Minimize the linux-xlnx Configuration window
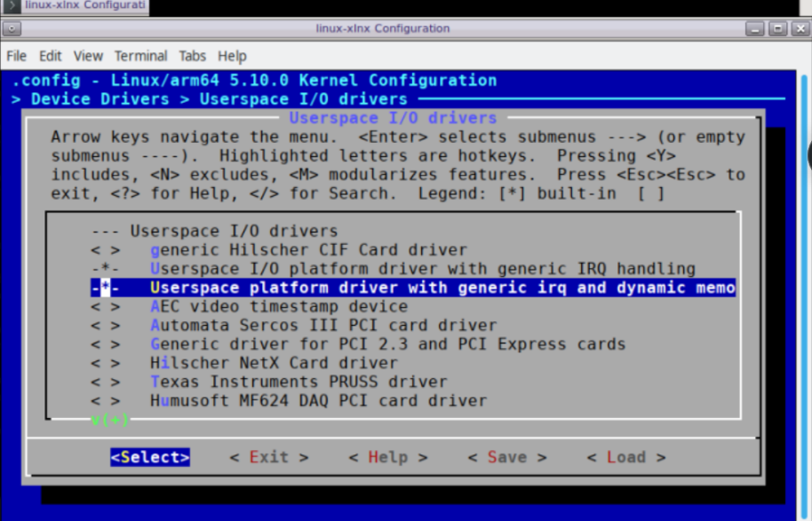812x521 pixels. (755, 28)
